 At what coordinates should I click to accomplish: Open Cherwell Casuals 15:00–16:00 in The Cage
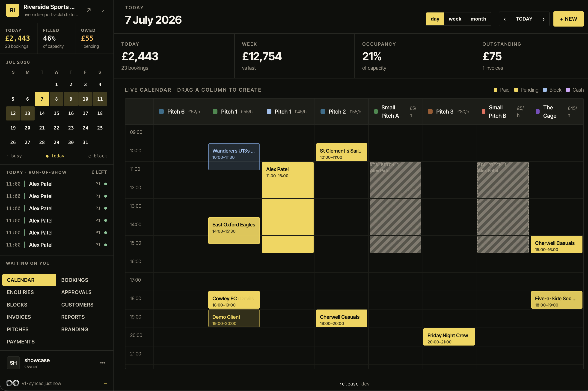click(557, 244)
